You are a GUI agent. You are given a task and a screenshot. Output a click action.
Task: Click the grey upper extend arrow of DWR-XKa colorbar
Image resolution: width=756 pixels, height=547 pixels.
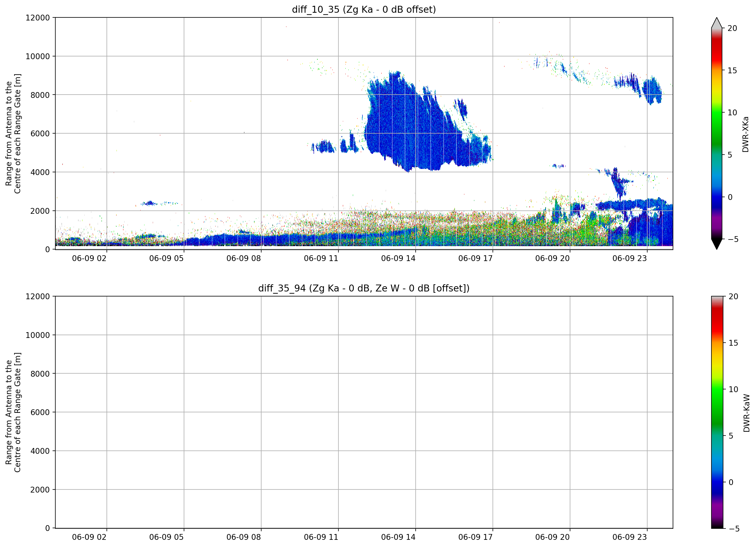click(717, 23)
